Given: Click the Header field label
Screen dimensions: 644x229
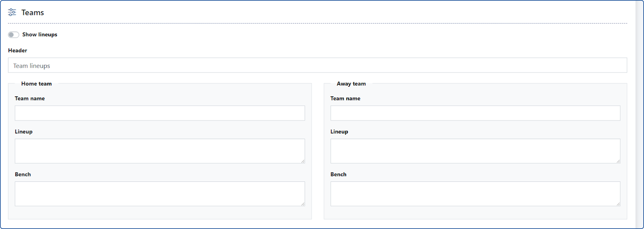Looking at the screenshot, I should click(x=18, y=50).
